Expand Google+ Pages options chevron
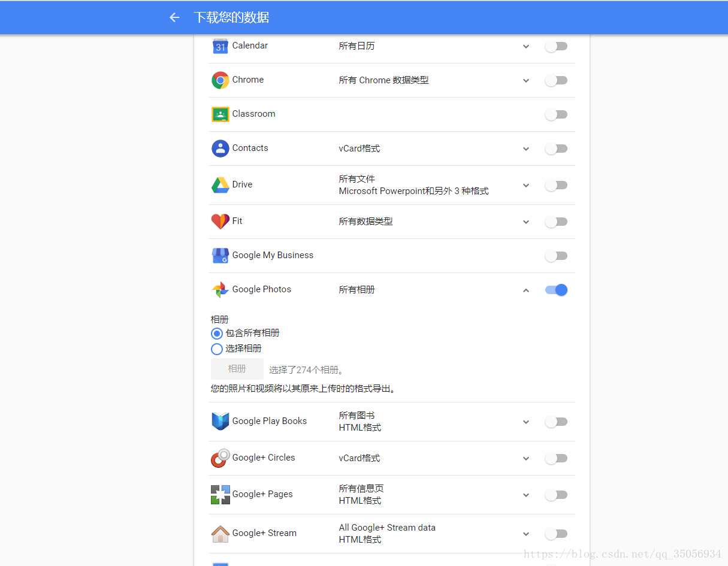The height and width of the screenshot is (566, 728). tap(526, 495)
